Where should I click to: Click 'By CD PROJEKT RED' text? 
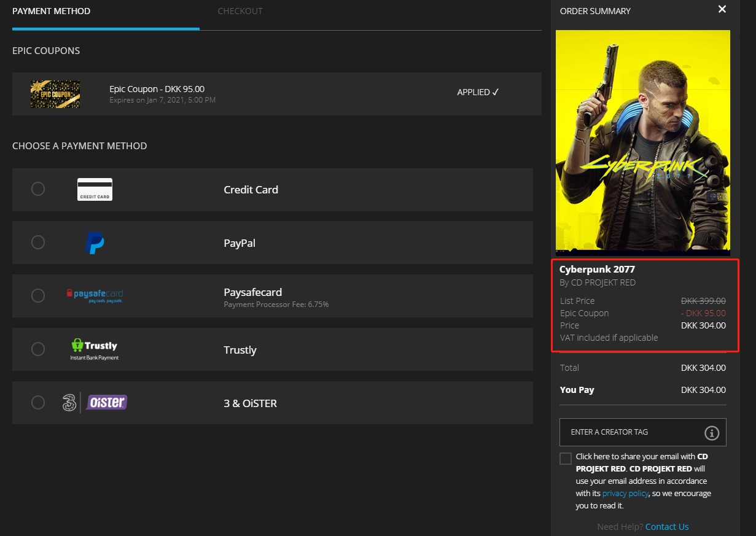(598, 282)
